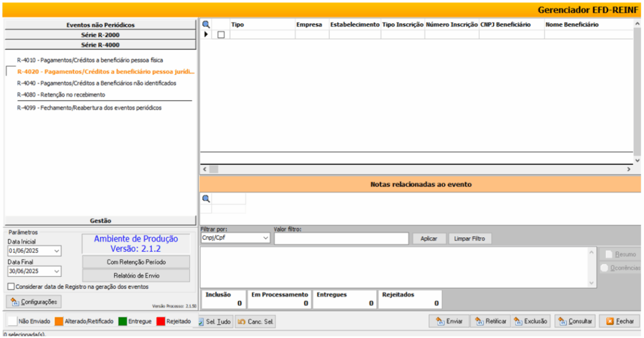Click the Exclusão button

(531, 321)
